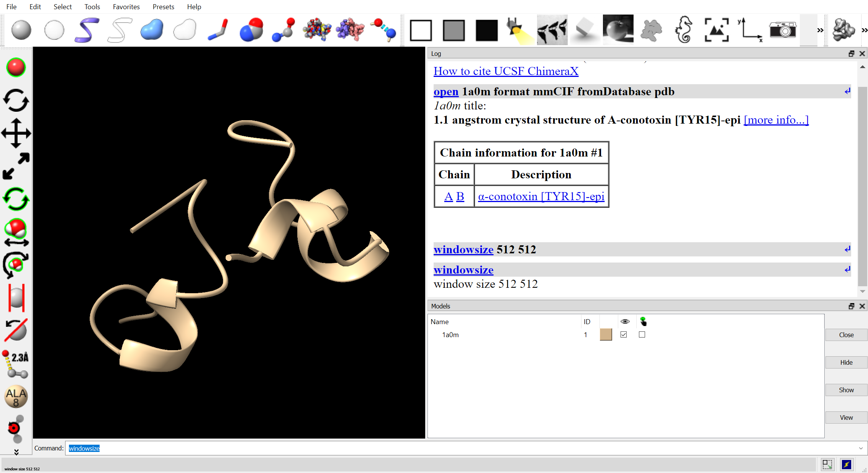The height and width of the screenshot is (473, 868).
Task: Expand more mouse modes chevron at bottom left
Action: [16, 452]
